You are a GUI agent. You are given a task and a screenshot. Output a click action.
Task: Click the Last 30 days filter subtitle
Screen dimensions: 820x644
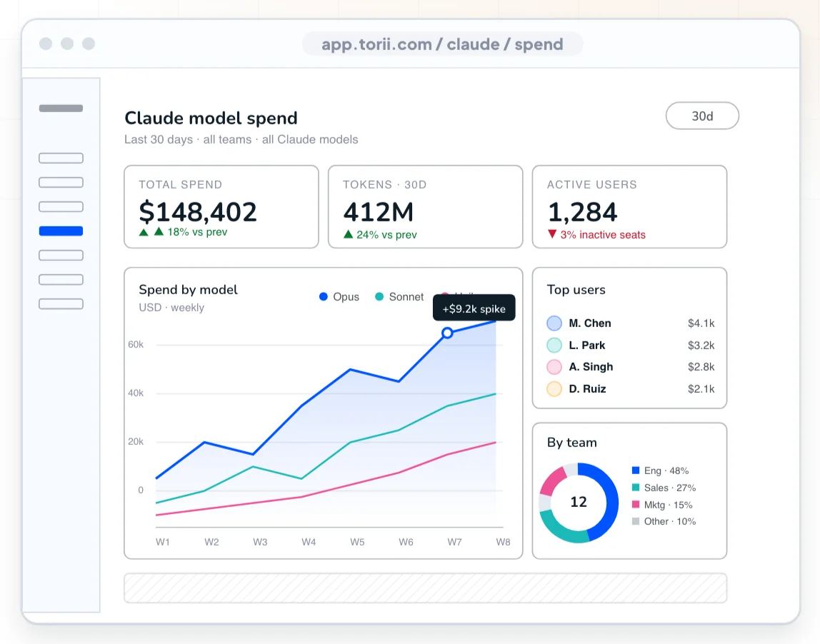[241, 139]
